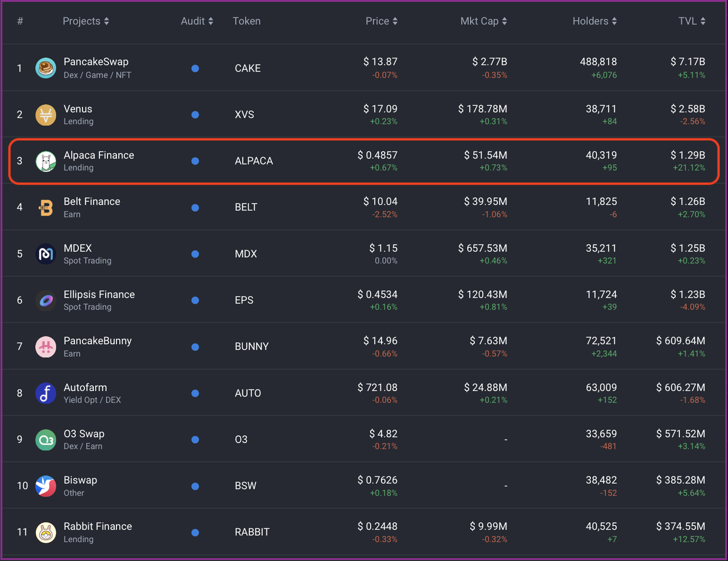
Task: Click the RABBIT token name
Action: tap(252, 532)
